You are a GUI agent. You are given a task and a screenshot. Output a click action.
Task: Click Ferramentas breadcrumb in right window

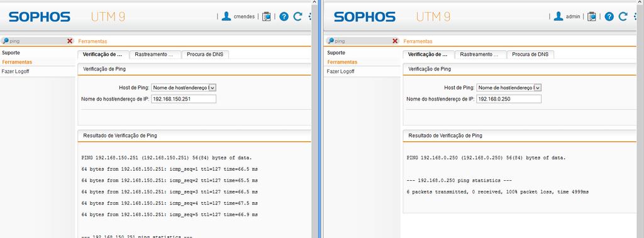[418, 41]
